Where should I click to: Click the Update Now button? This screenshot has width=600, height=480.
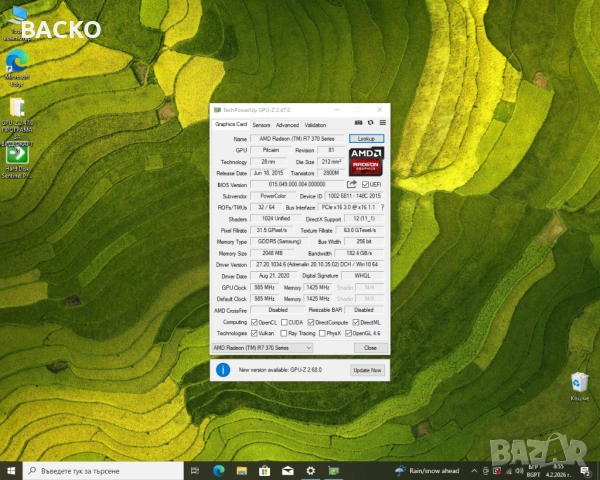(x=366, y=370)
